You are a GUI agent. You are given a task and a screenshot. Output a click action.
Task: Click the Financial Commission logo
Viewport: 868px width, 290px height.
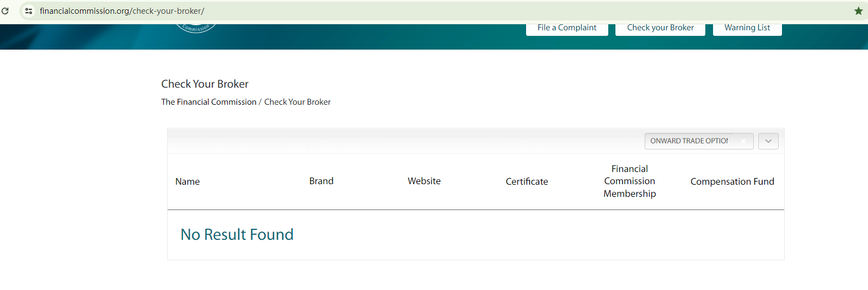point(196,28)
